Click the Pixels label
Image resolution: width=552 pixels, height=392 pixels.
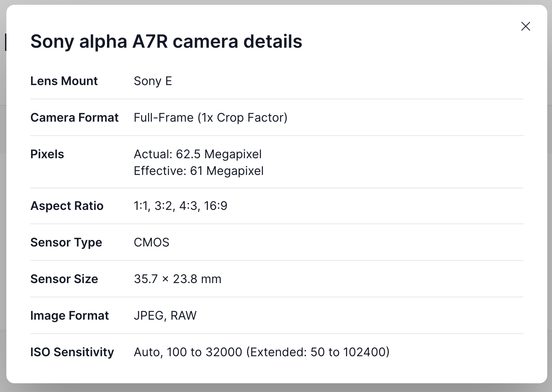point(47,154)
